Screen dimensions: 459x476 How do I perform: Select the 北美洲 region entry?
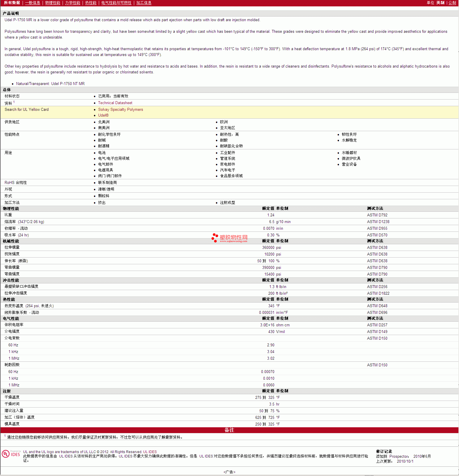pyautogui.click(x=104, y=122)
